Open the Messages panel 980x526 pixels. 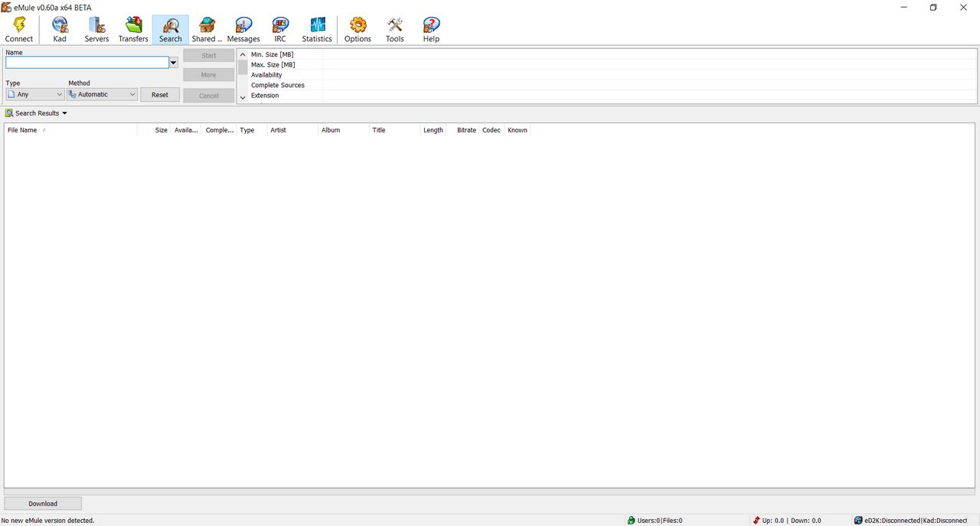[243, 28]
